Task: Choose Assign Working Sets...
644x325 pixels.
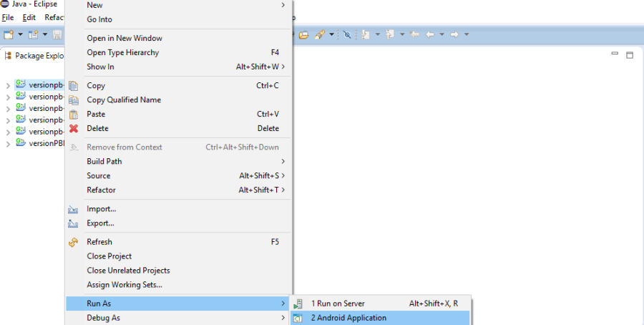Action: coord(179,285)
